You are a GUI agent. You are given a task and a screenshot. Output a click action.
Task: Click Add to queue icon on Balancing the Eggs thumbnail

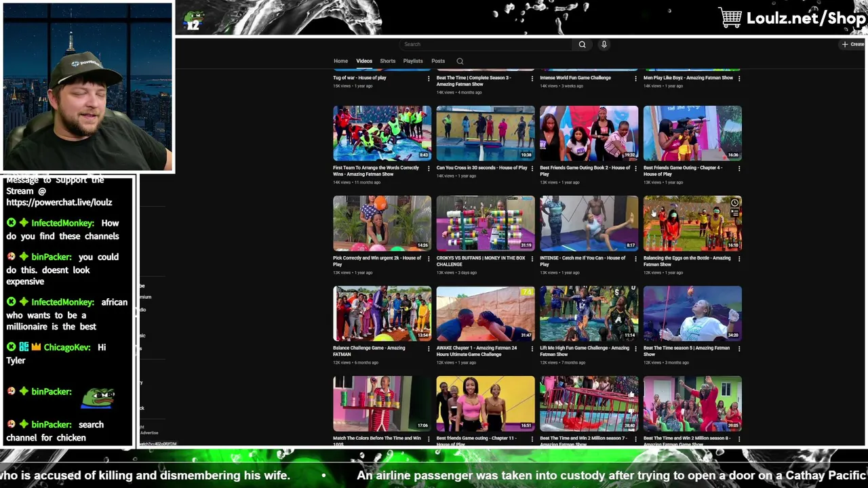(x=734, y=213)
